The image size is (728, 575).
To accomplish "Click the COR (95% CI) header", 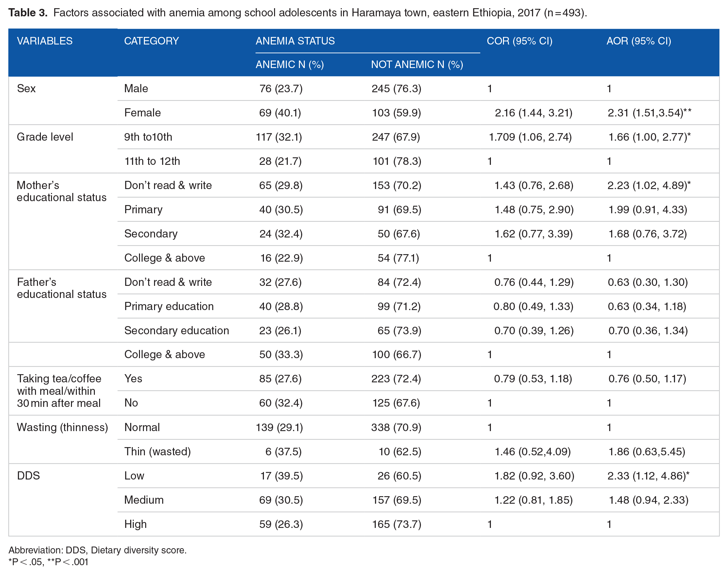I will [519, 41].
